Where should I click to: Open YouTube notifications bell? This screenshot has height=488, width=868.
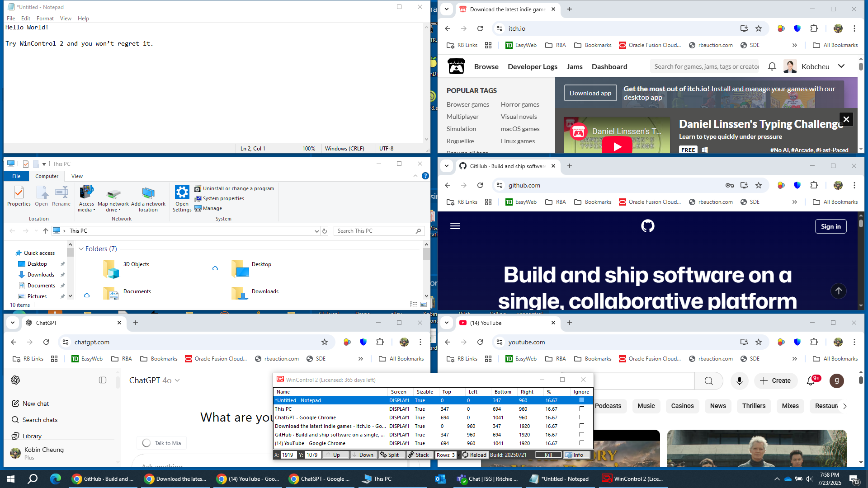[811, 381]
